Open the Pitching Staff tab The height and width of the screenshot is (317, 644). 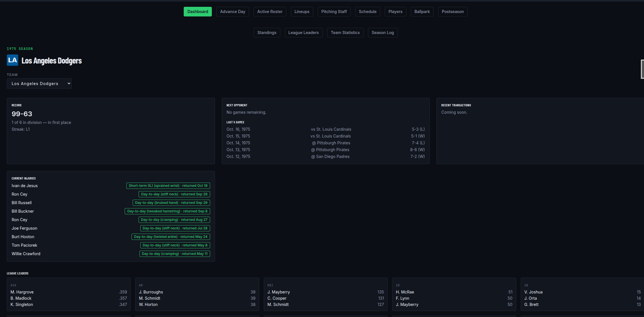point(334,12)
